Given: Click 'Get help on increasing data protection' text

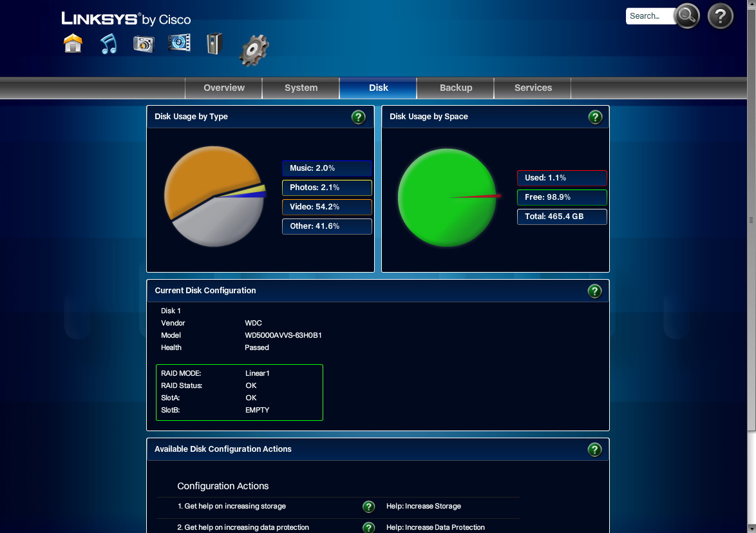Looking at the screenshot, I should 243,527.
